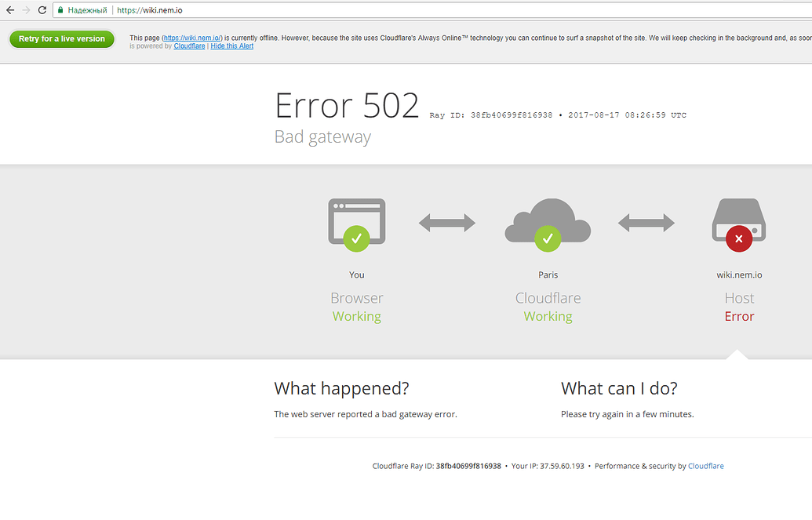Click the arrow between cloud and host
Screen dimensions: 812x520
coord(646,223)
